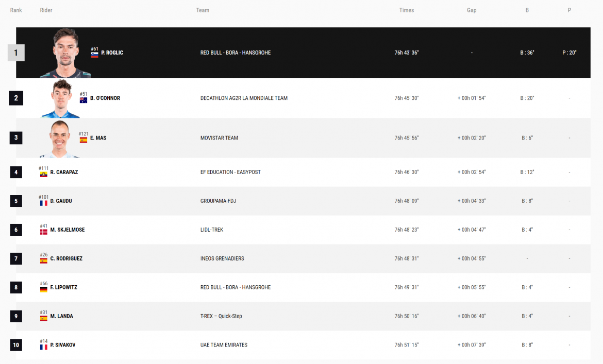603x364 pixels.
Task: Click Roglic's time 76h 43' 36"
Action: (x=407, y=53)
